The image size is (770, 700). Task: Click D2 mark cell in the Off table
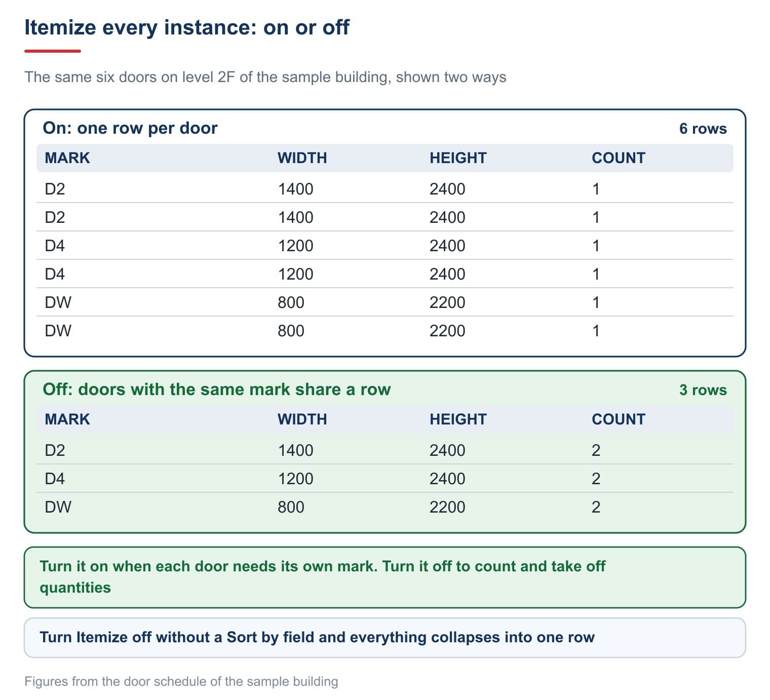pyautogui.click(x=55, y=450)
